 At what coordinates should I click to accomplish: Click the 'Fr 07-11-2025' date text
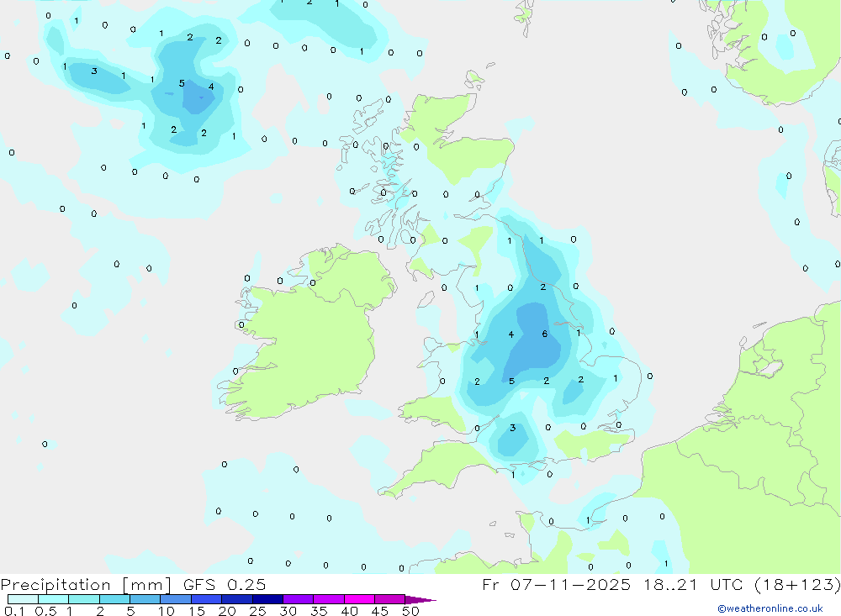click(x=556, y=585)
